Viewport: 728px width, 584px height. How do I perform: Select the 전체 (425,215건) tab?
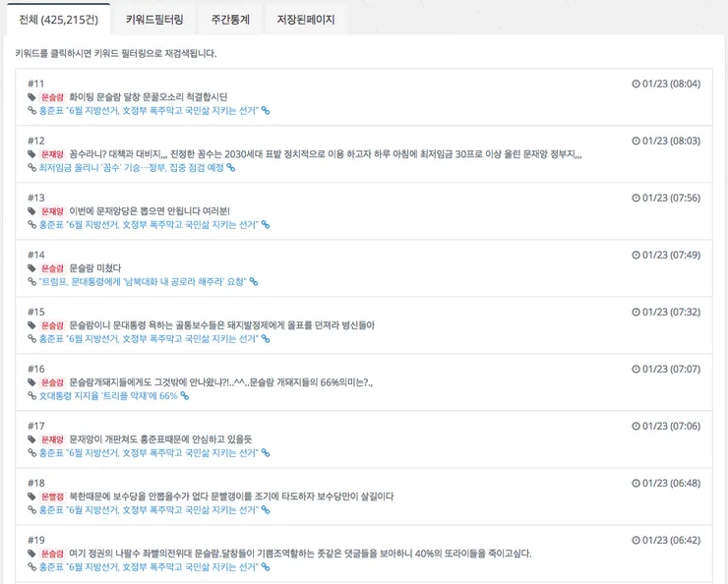pyautogui.click(x=58, y=20)
